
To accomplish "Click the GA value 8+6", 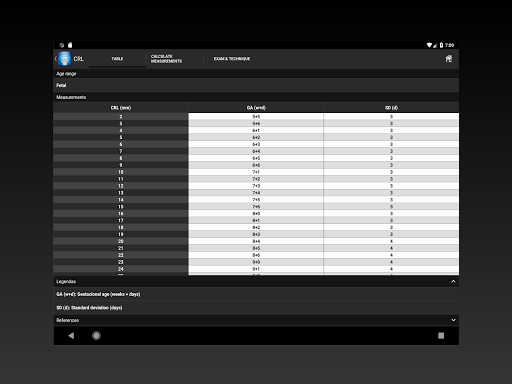I will tap(256, 255).
